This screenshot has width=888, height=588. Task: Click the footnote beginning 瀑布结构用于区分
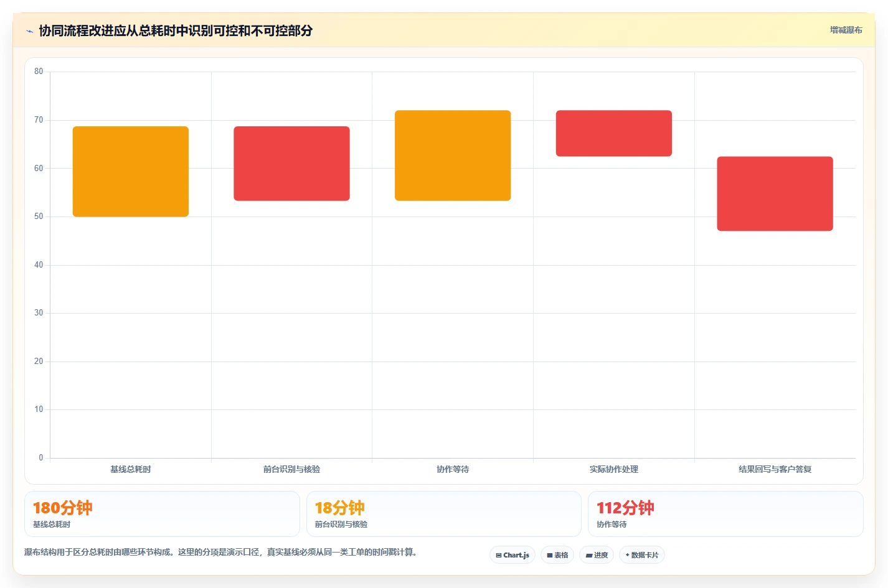220,552
